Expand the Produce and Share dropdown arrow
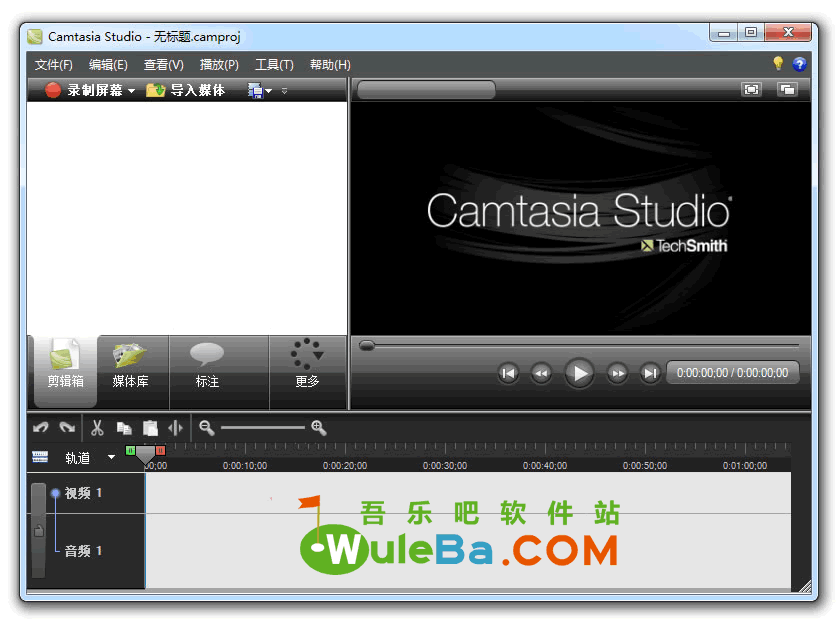836x629 pixels. click(269, 91)
